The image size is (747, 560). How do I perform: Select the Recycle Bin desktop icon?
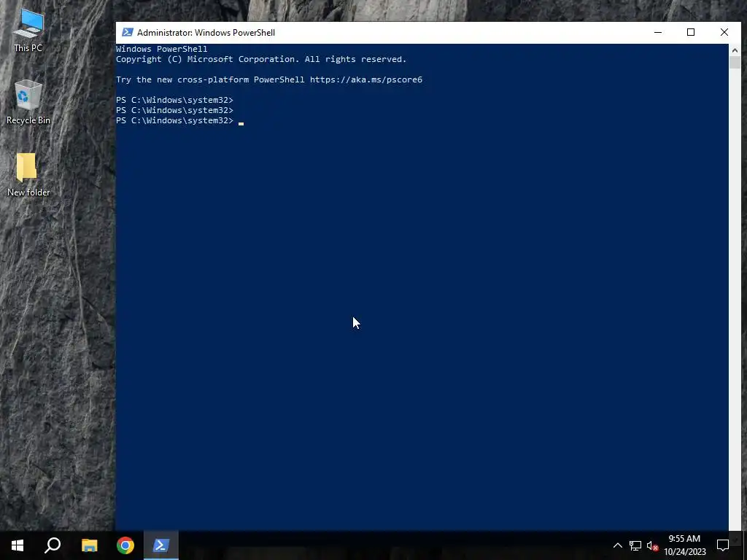(x=28, y=102)
